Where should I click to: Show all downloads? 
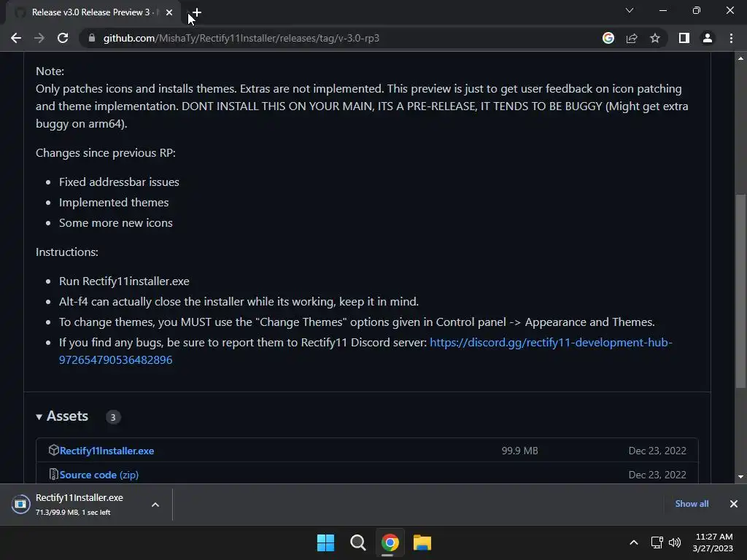coord(692,504)
